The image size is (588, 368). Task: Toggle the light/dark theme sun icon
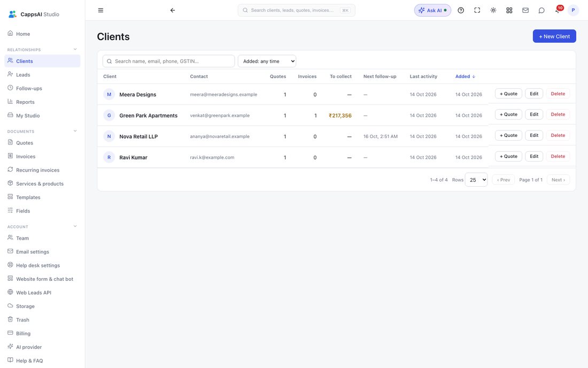tap(493, 10)
